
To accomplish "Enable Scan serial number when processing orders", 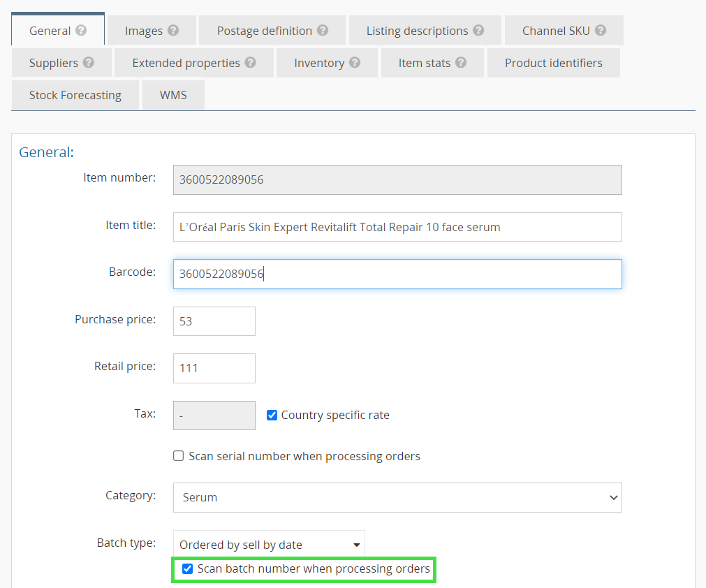I will 179,457.
